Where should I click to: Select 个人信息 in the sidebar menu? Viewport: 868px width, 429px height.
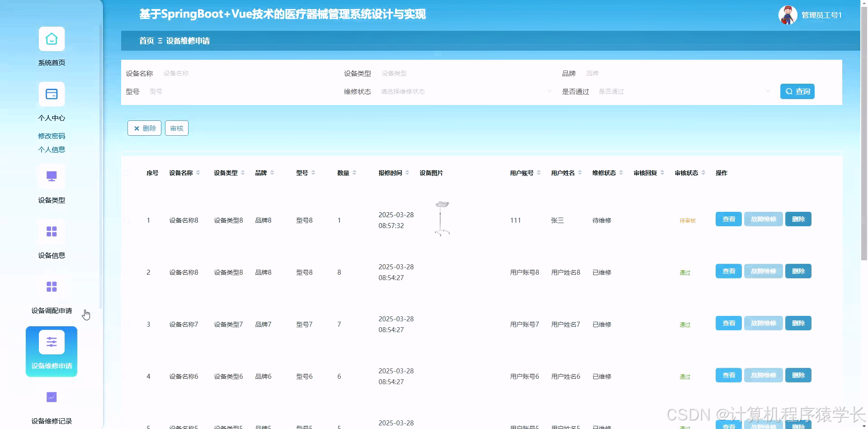tap(52, 149)
